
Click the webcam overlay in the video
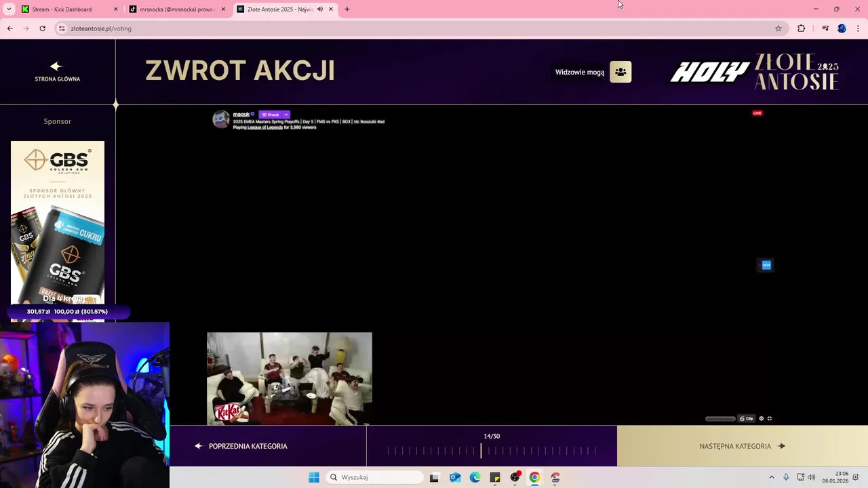point(290,378)
